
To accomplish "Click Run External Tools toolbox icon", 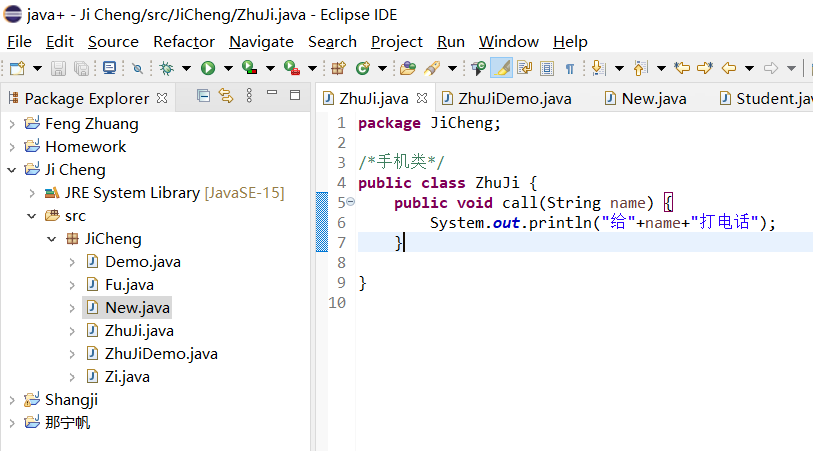I will (292, 68).
